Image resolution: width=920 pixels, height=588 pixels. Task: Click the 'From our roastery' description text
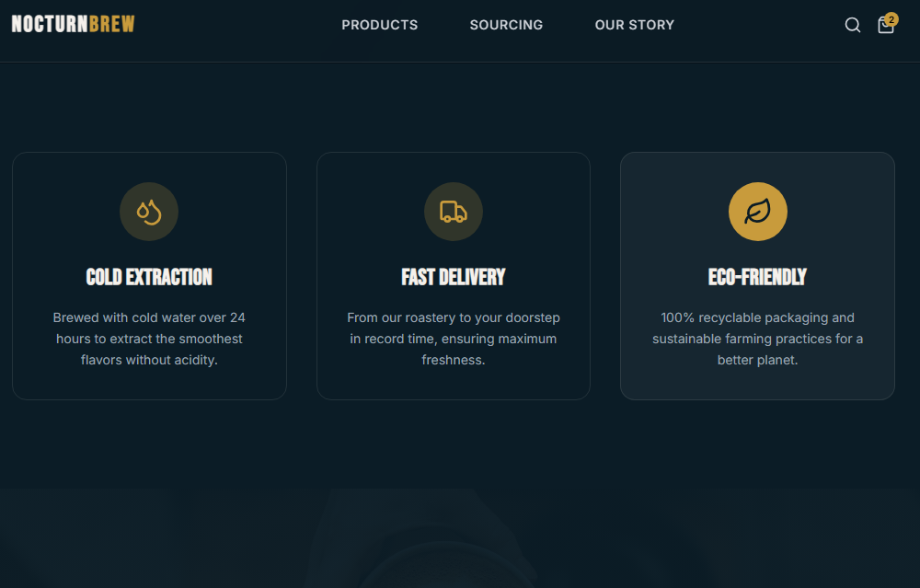[x=454, y=339]
